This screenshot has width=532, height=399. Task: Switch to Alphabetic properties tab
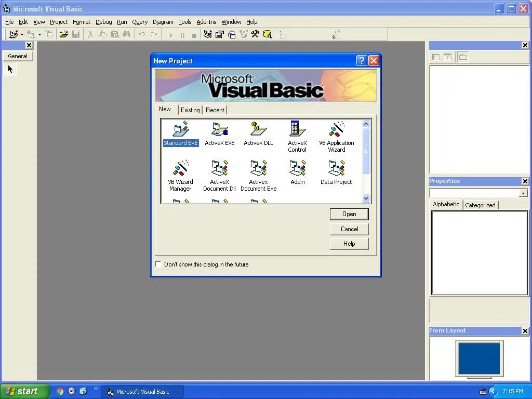[x=446, y=204]
